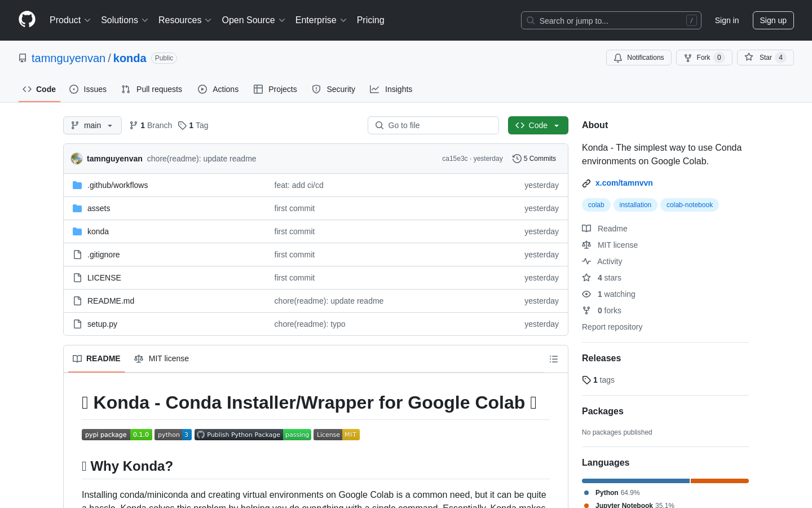Open the Issues tab
Image resolution: width=812 pixels, height=508 pixels.
pyautogui.click(x=88, y=89)
